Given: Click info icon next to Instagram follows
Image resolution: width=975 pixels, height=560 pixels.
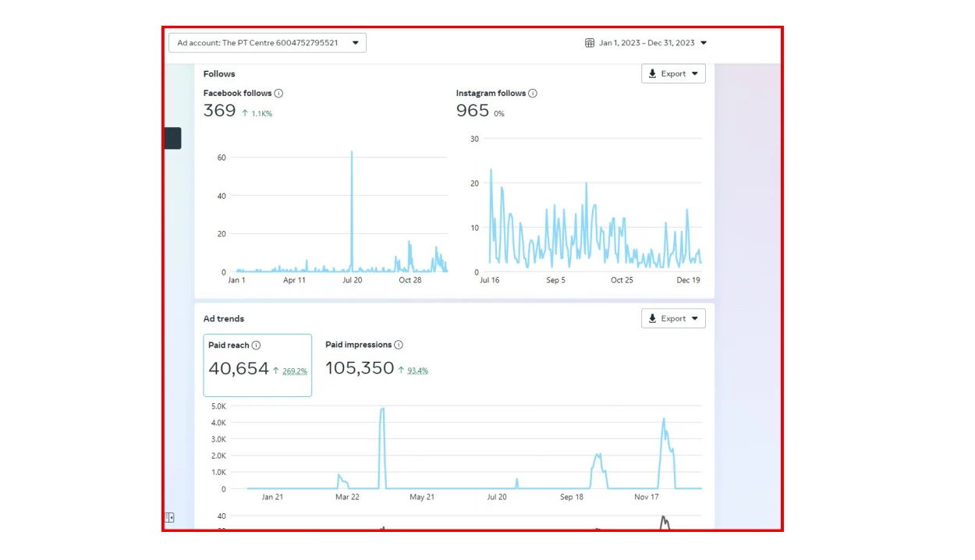Looking at the screenshot, I should tap(533, 94).
